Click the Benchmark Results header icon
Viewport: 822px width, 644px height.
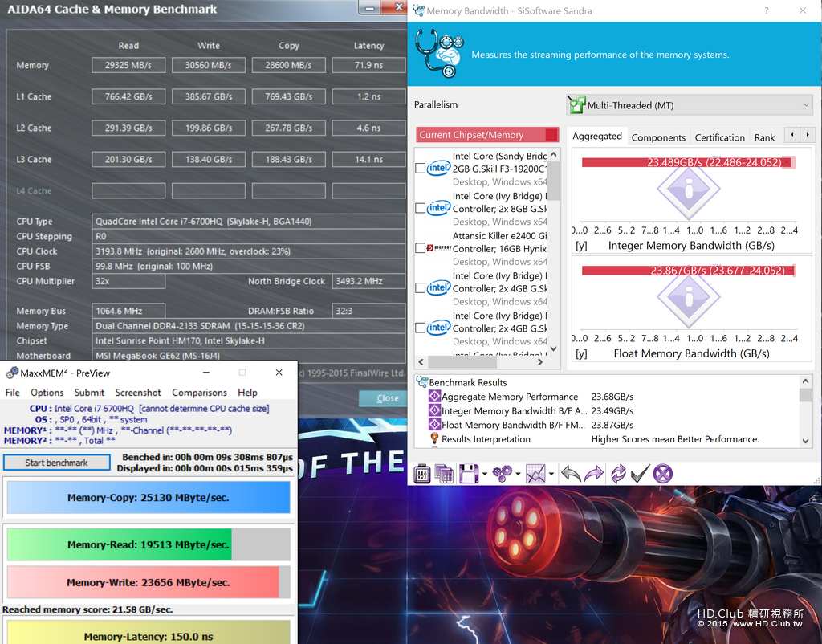coord(421,382)
